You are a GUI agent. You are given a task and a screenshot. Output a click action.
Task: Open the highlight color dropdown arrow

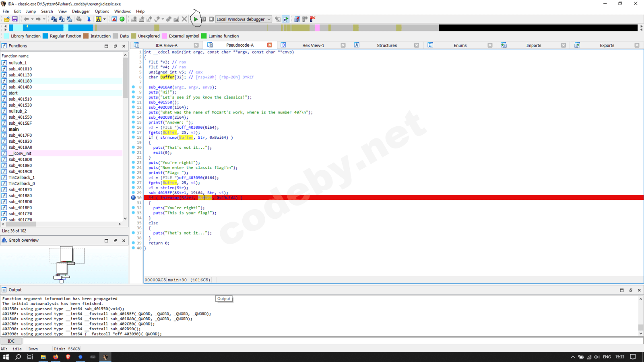[x=105, y=19]
